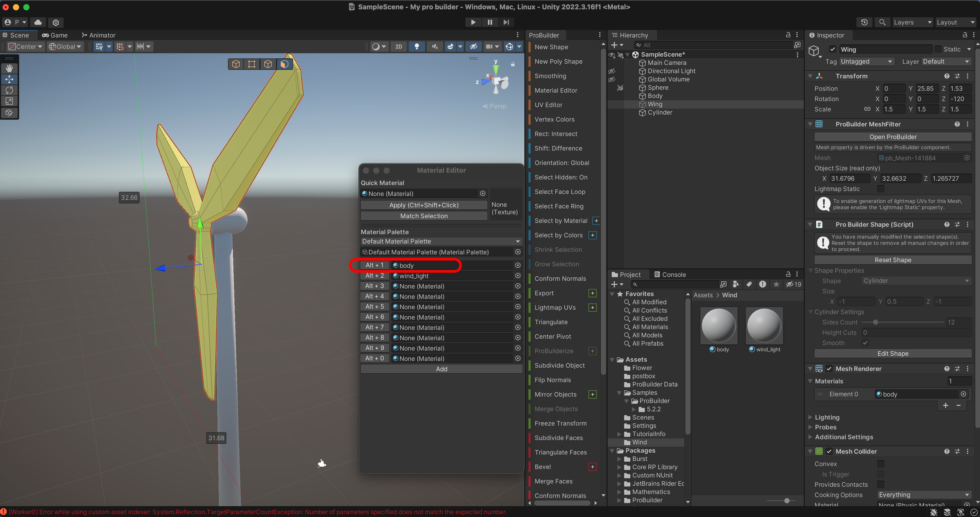This screenshot has width=980, height=517.
Task: Select the Hand view tool
Action: click(9, 68)
